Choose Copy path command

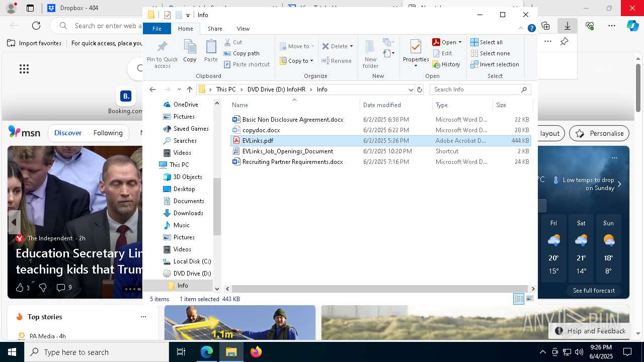coord(242,53)
